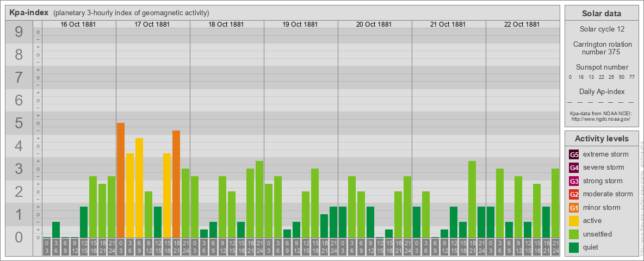This screenshot has width=644, height=261.
Task: Click the 17 Oct 1881 date header
Action: pyautogui.click(x=152, y=24)
